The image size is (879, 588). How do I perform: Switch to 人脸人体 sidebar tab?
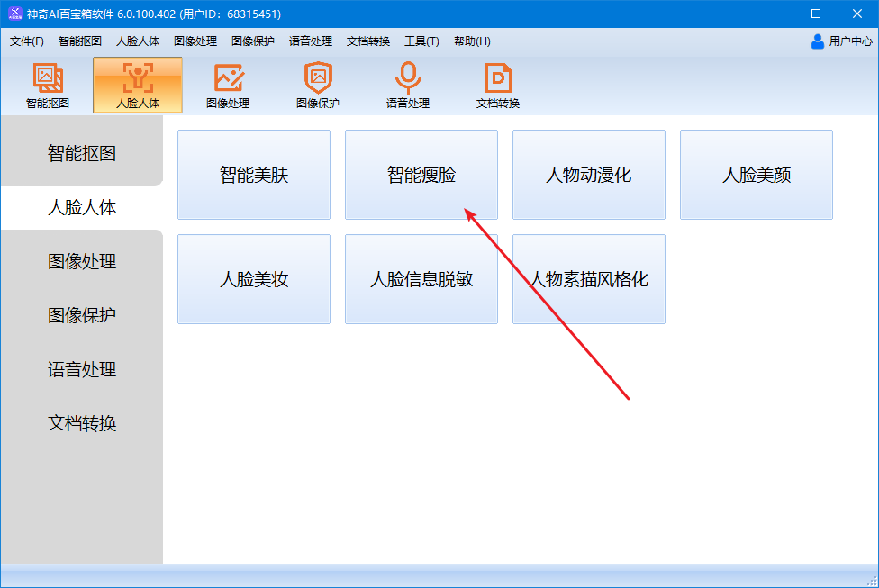[82, 207]
